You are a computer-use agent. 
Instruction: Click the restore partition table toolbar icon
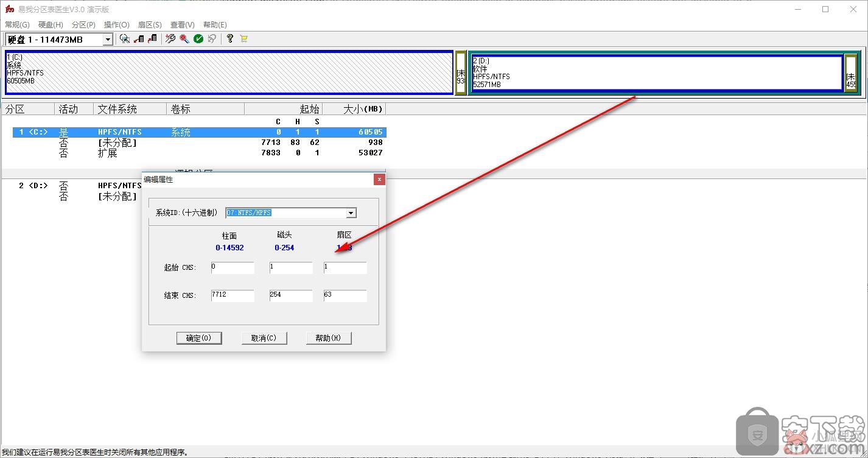[x=152, y=39]
